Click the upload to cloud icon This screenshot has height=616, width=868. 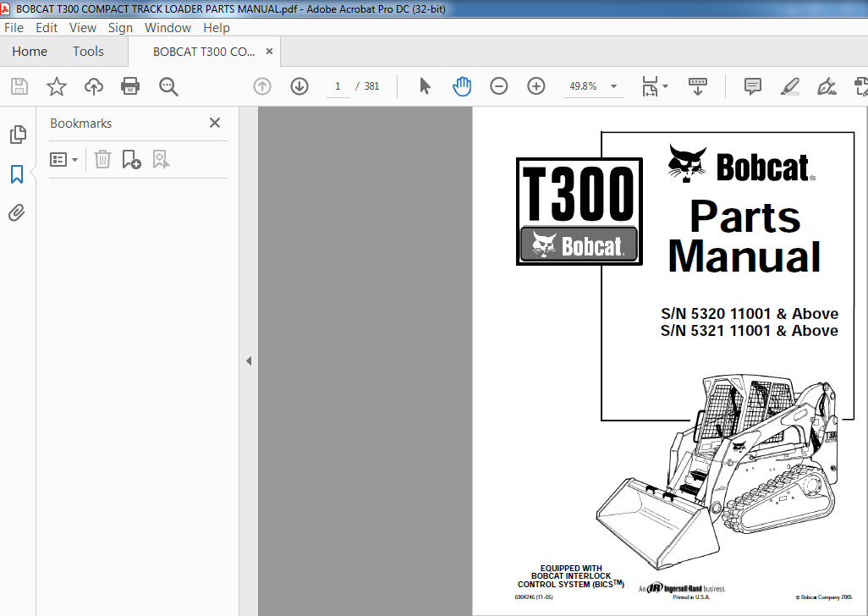pos(94,86)
